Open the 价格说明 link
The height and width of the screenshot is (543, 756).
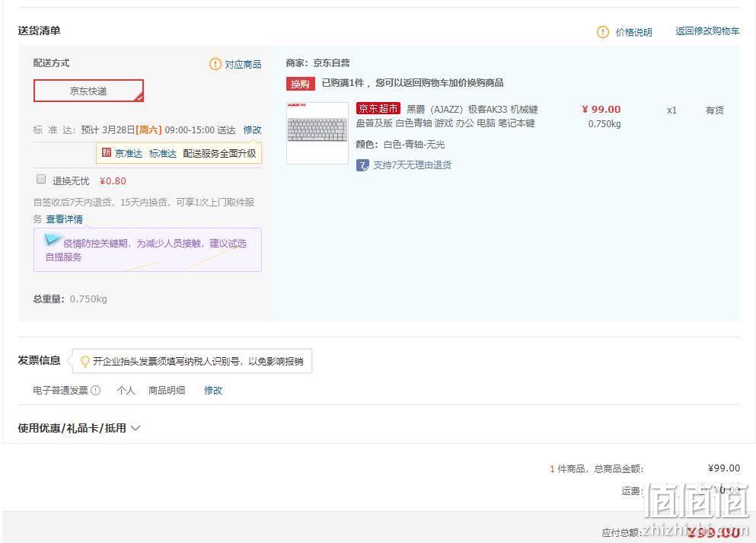coord(633,32)
